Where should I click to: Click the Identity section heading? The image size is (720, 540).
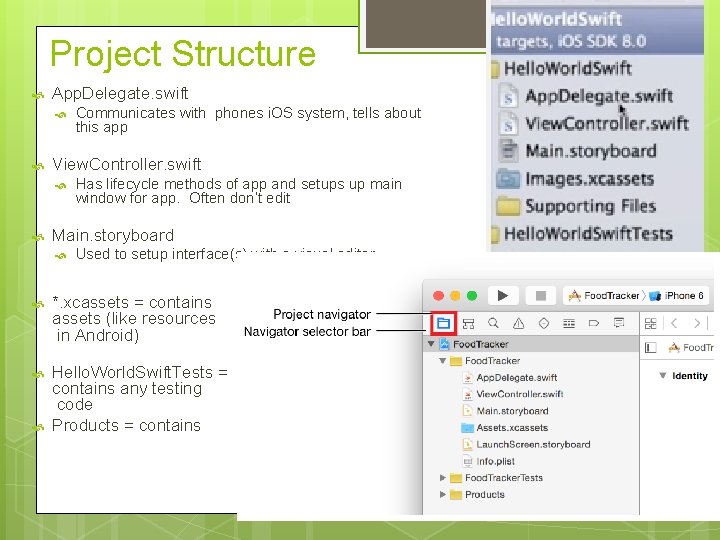pyautogui.click(x=690, y=376)
